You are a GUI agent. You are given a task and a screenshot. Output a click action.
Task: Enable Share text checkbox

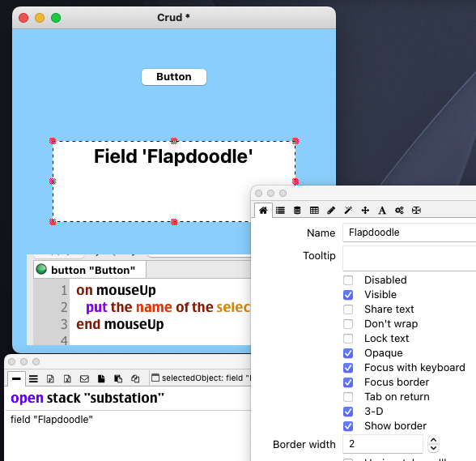[348, 309]
